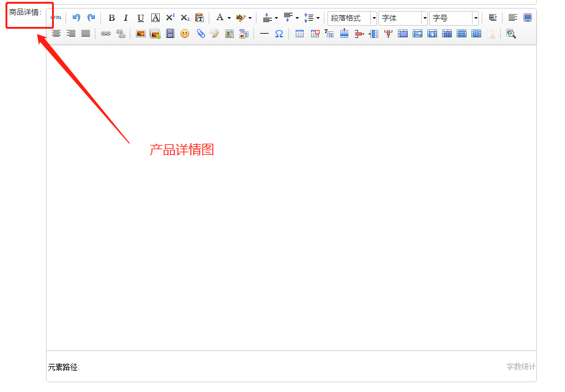The width and height of the screenshot is (565, 392).
Task: Open the 字体 font family dropdown
Action: 403,18
